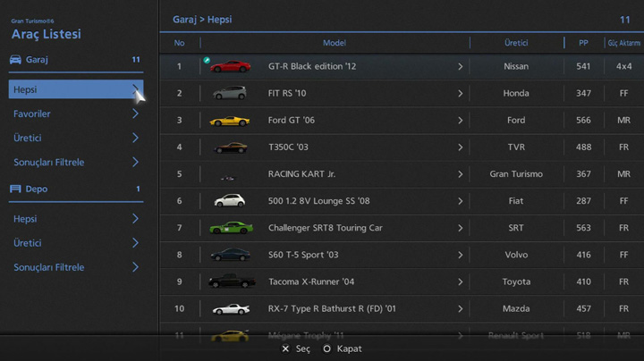Screen dimensions: 644x361
Task: Click the black Tacoma X-Runner truck icon
Action: (x=231, y=281)
